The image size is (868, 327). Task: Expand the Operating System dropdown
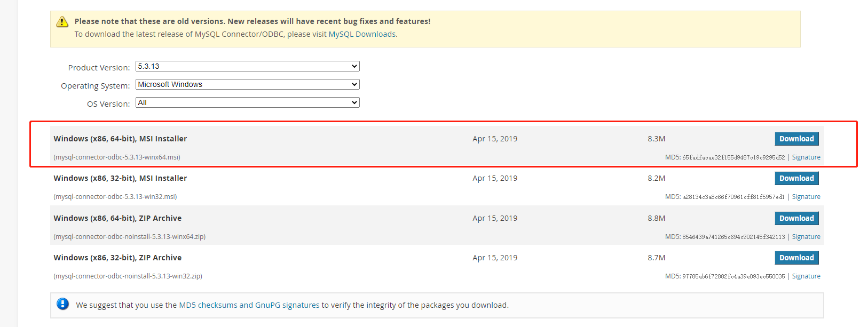click(x=247, y=84)
